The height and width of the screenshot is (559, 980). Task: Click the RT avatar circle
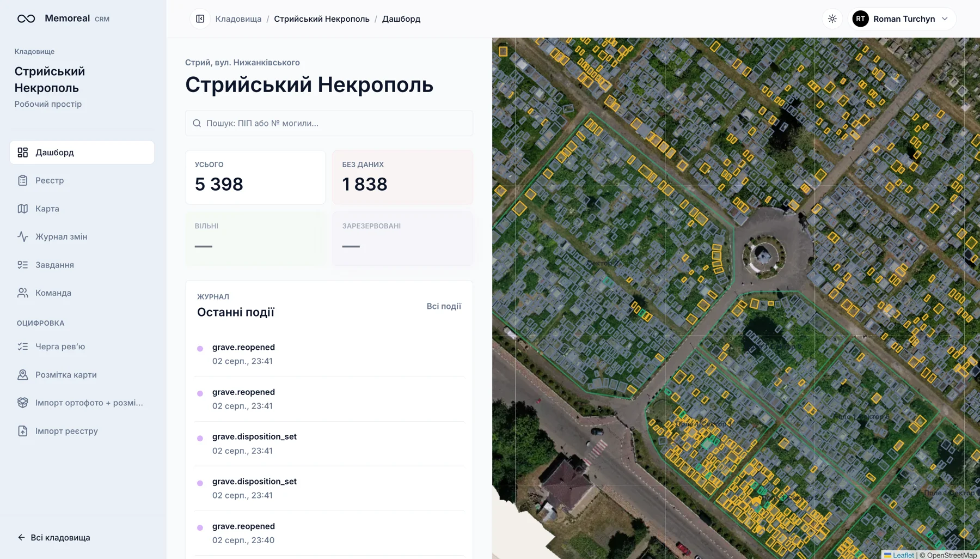click(860, 19)
